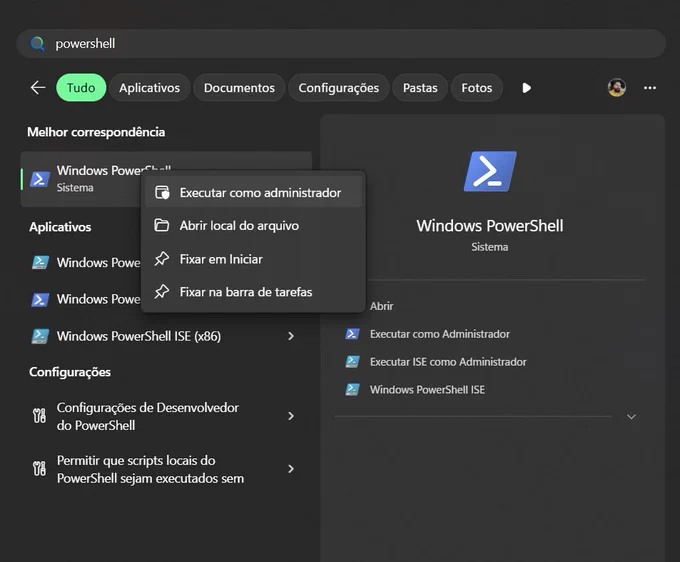This screenshot has width=680, height=562.
Task: Open the user profile avatar
Action: pos(616,88)
